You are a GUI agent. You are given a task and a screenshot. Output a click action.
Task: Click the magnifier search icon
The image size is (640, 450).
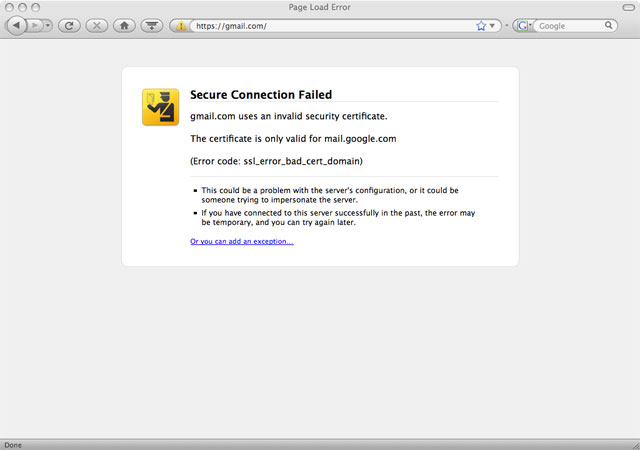point(609,25)
